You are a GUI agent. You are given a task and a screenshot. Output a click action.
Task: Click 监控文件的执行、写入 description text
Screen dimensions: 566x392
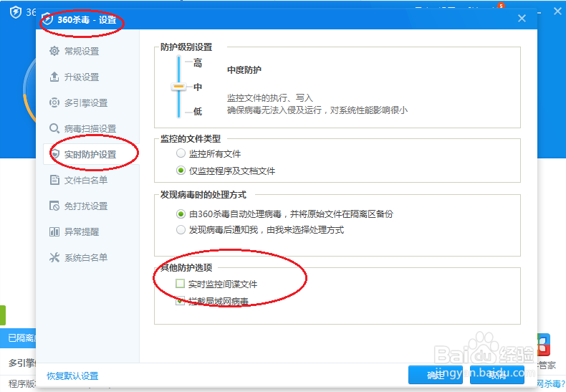269,97
